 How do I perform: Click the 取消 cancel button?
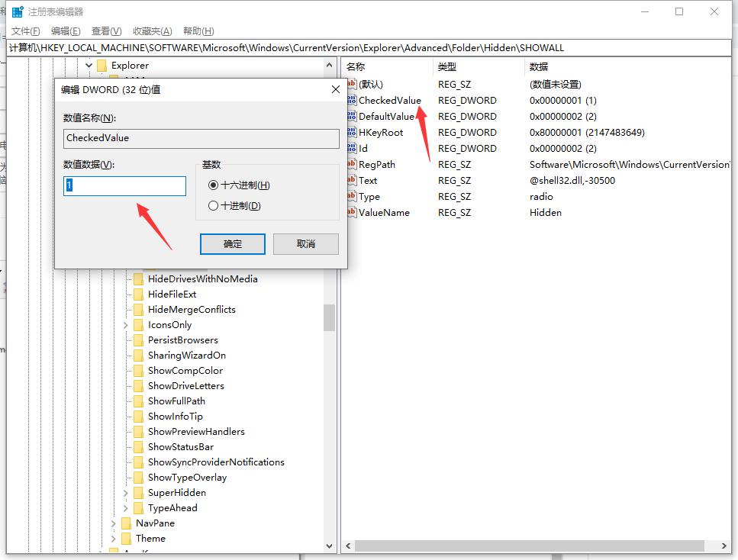pyautogui.click(x=306, y=244)
